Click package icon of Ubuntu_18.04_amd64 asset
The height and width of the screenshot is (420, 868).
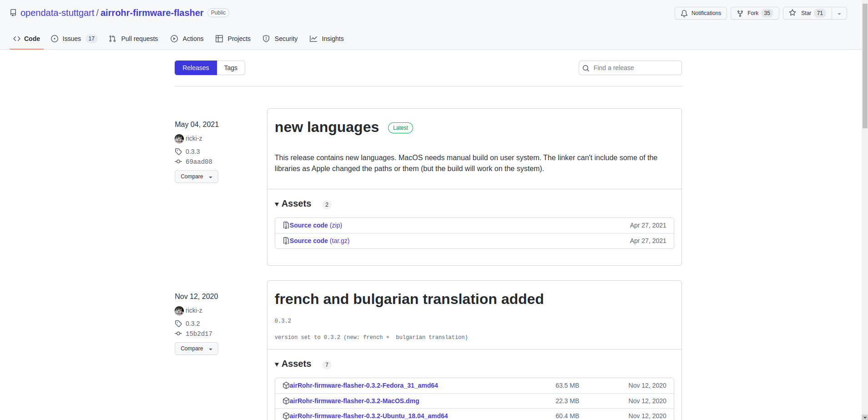pos(286,416)
